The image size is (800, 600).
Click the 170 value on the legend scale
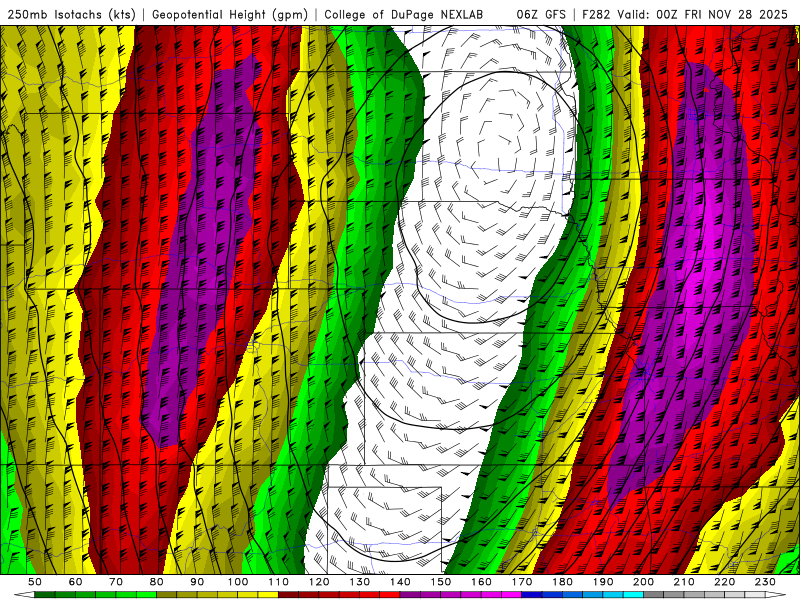pos(522,582)
